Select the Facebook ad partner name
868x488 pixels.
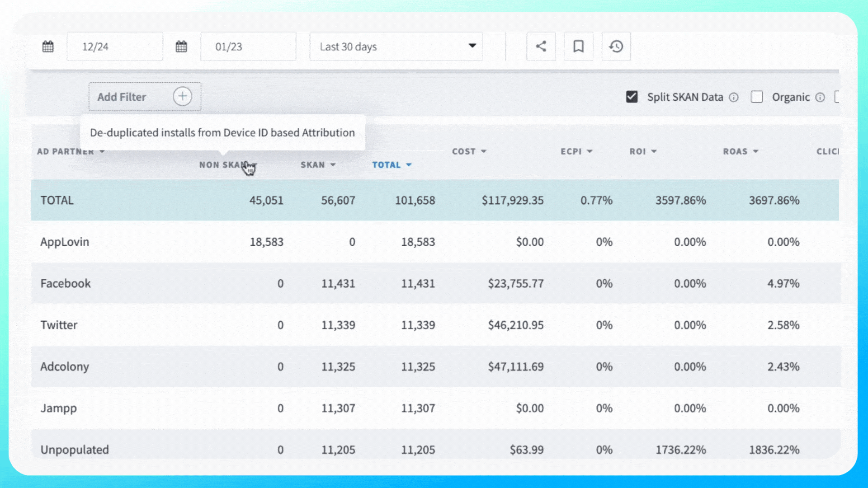tap(66, 283)
